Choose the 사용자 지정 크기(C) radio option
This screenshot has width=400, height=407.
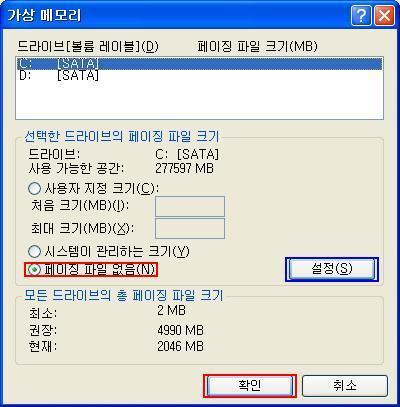tap(34, 189)
